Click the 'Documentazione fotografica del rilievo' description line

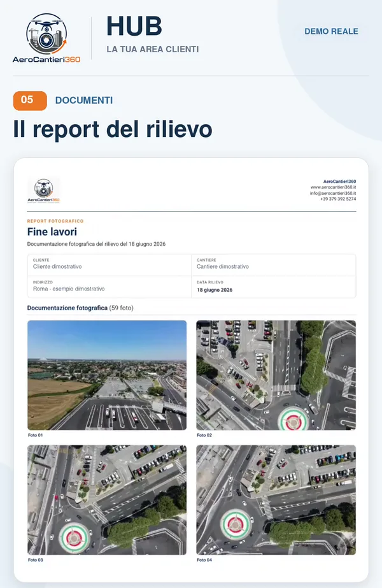[x=96, y=244]
